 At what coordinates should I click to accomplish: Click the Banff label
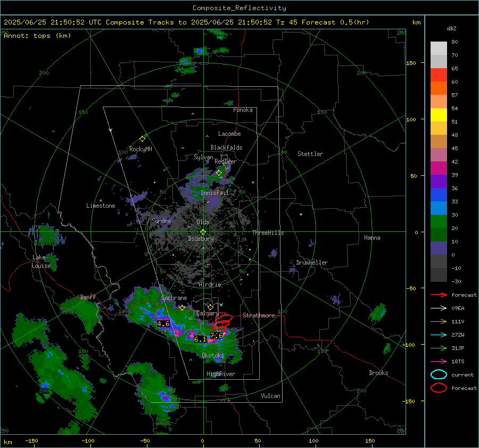pos(88,297)
